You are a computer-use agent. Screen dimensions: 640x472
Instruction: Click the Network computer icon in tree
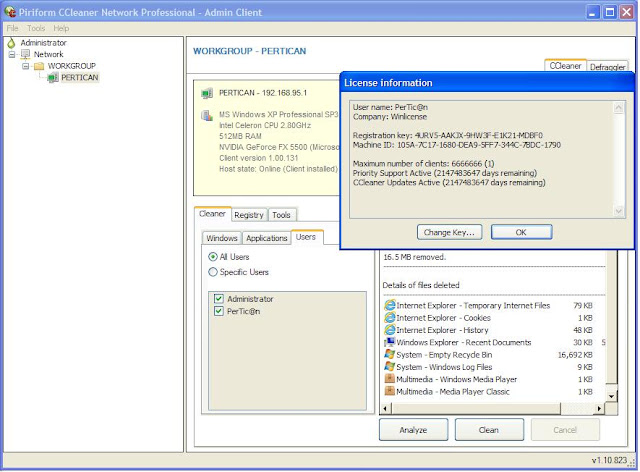(25, 54)
